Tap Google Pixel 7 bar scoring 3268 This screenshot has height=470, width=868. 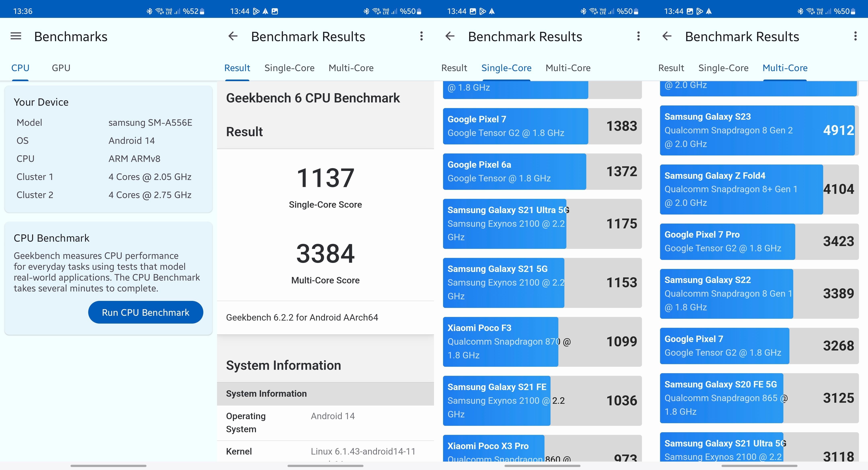point(759,346)
